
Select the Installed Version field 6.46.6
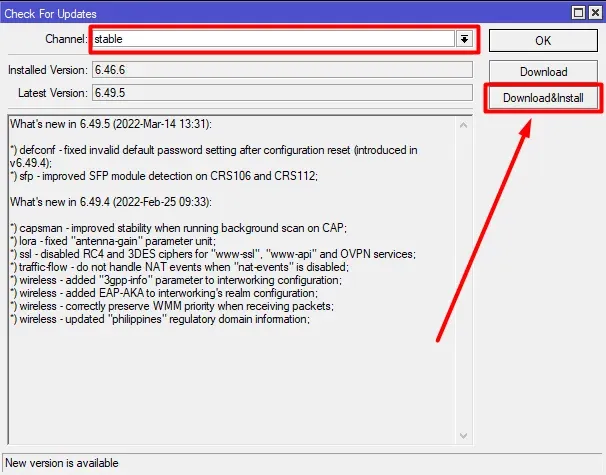coord(280,71)
